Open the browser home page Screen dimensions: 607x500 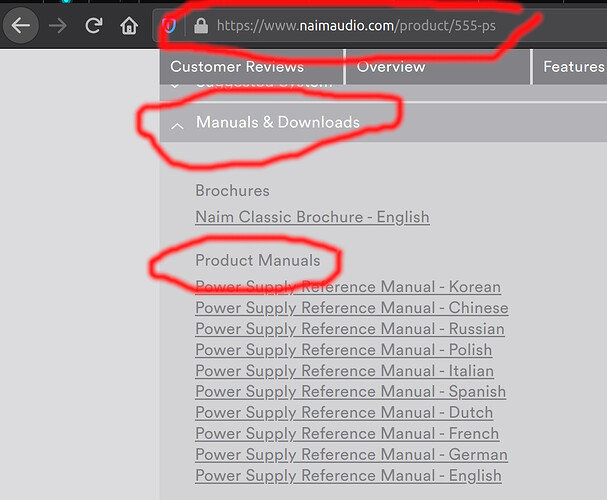129,26
